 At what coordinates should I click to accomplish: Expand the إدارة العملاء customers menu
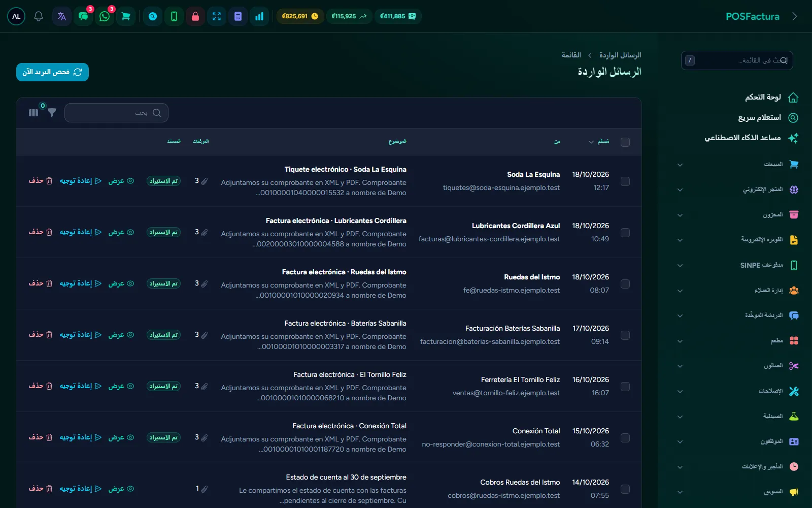[739, 291]
